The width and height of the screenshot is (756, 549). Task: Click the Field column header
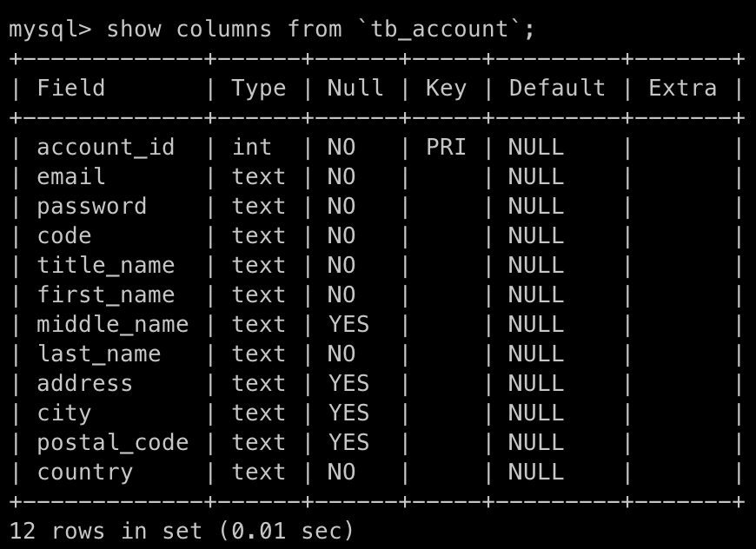71,88
